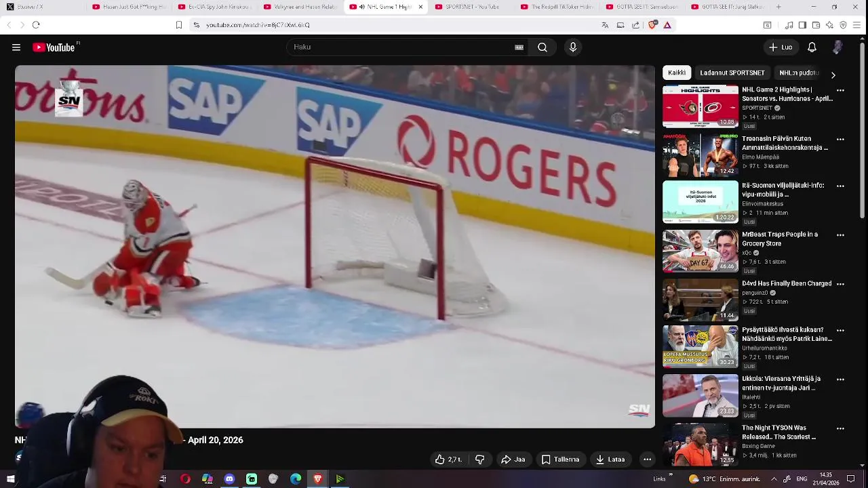Switch to the SPORTSNET - YouTube tab
This screenshot has height=488, width=868.
click(x=471, y=7)
